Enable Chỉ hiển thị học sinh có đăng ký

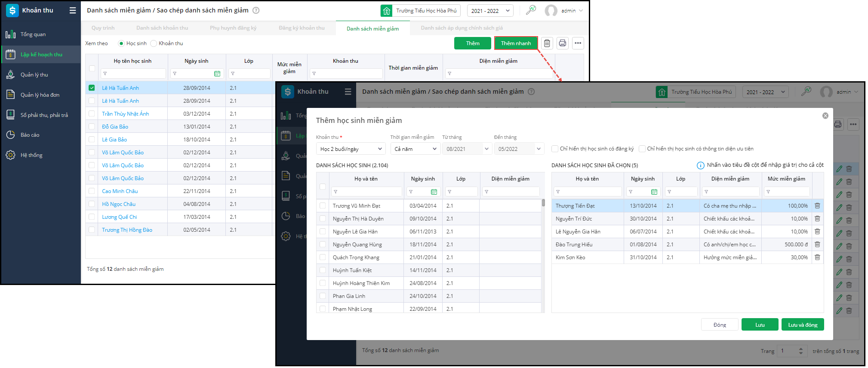(555, 149)
